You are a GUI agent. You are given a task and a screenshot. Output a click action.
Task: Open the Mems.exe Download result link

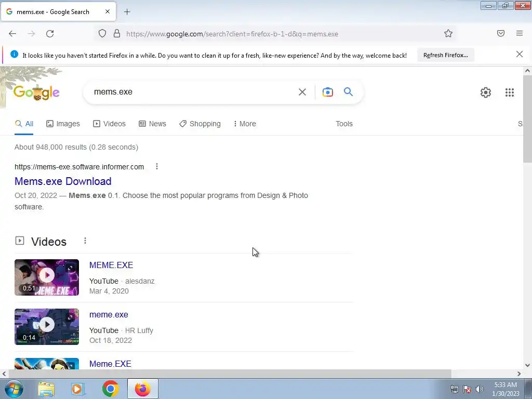63,181
